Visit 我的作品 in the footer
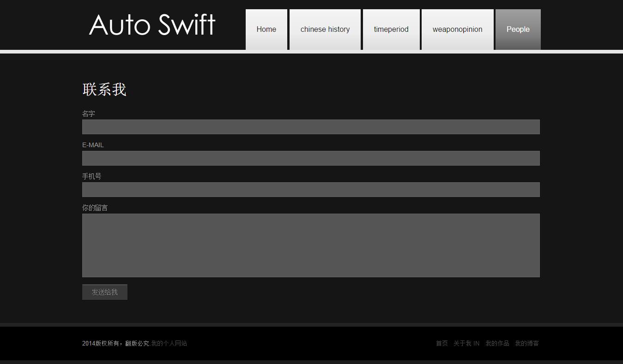 pyautogui.click(x=497, y=343)
